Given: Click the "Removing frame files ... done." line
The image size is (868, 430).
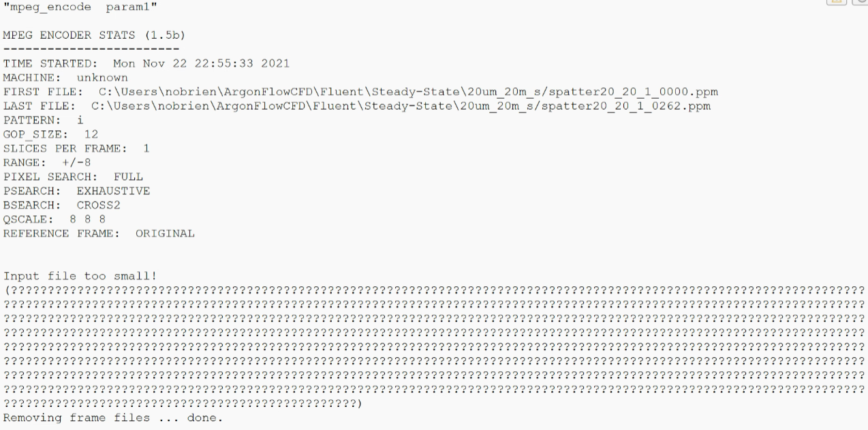Looking at the screenshot, I should point(113,418).
